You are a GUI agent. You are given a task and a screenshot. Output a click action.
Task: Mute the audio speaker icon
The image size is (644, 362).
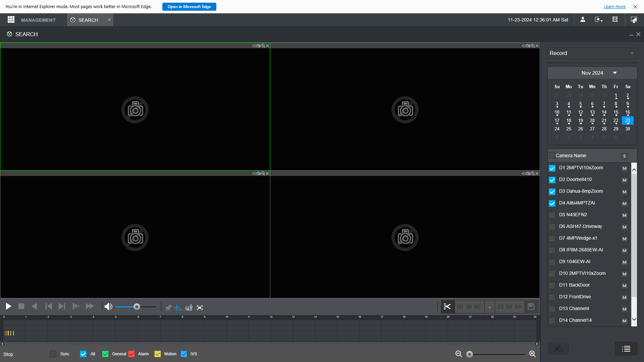[108, 307]
